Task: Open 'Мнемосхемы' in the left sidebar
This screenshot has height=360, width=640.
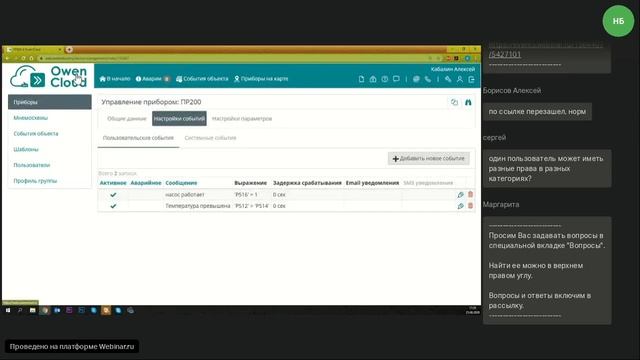Action: tap(31, 118)
